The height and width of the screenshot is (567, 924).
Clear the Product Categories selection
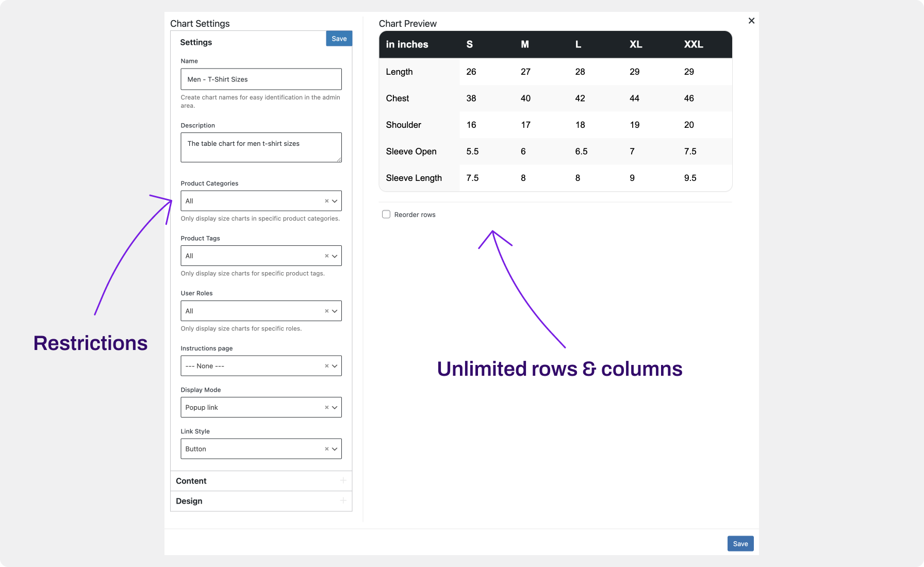[x=326, y=201]
